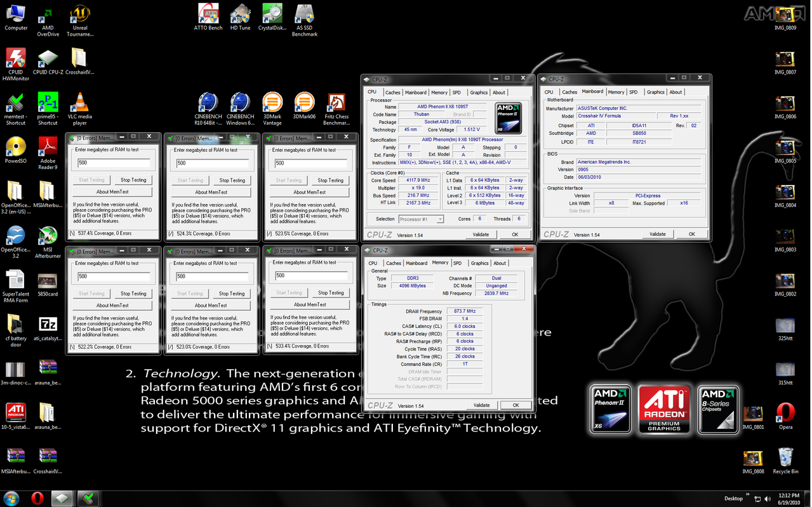Click OK in CPU-Z motherboard window
The image size is (812, 507).
coord(692,234)
